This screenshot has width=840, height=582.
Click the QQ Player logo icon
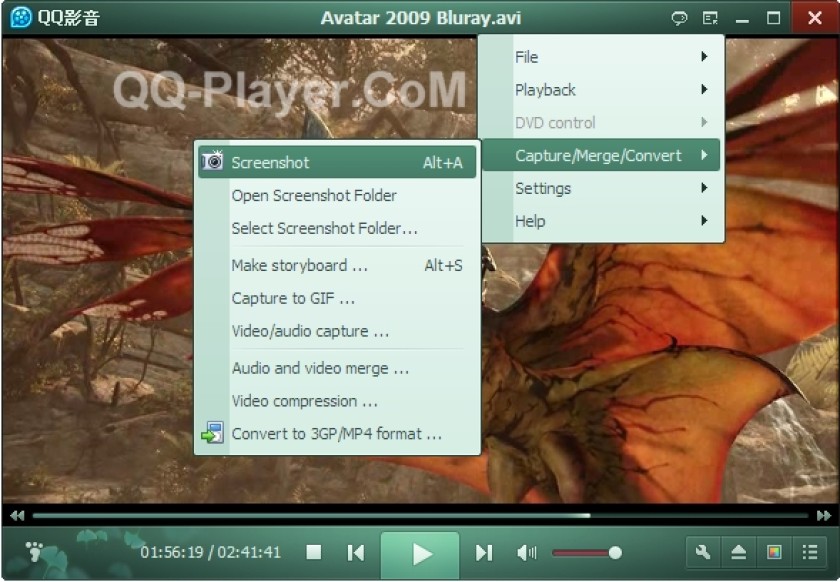click(21, 18)
